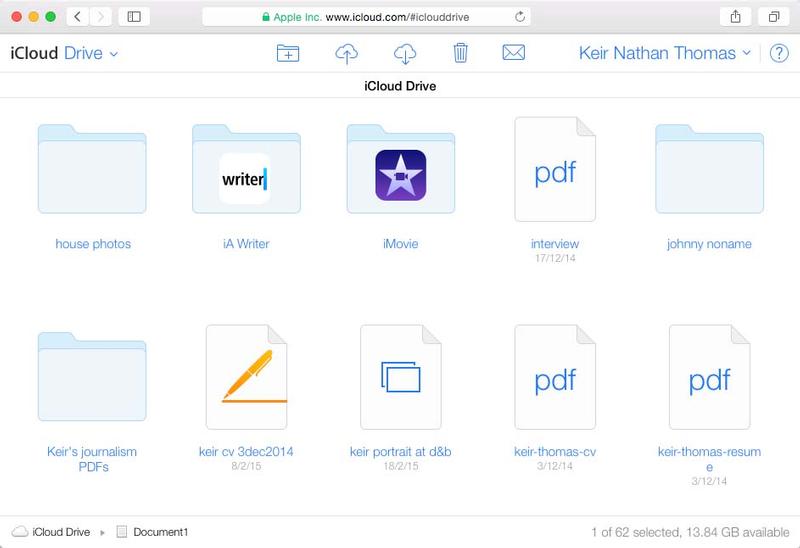Open the Help question mark icon
The height and width of the screenshot is (548, 800).
(x=779, y=53)
